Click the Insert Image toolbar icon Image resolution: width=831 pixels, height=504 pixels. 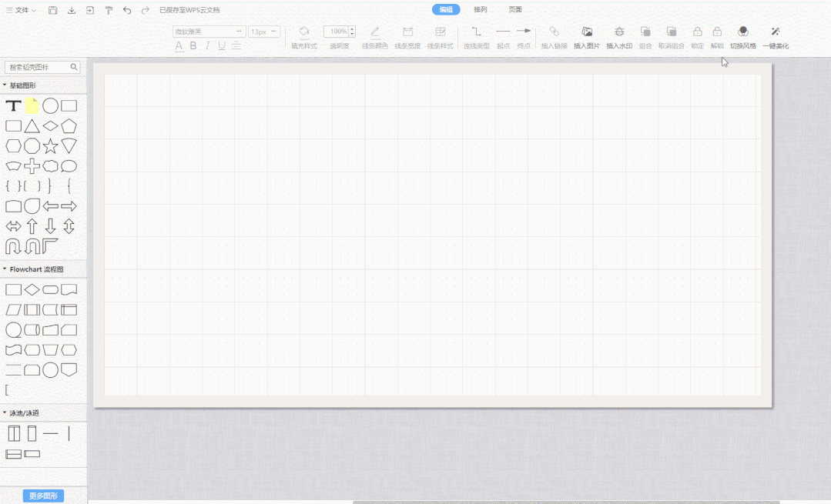click(x=587, y=32)
